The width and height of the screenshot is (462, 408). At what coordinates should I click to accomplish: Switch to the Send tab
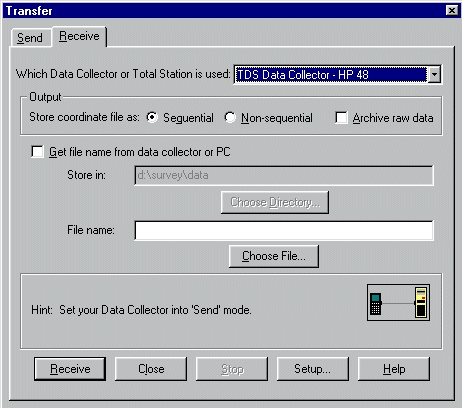(30, 38)
